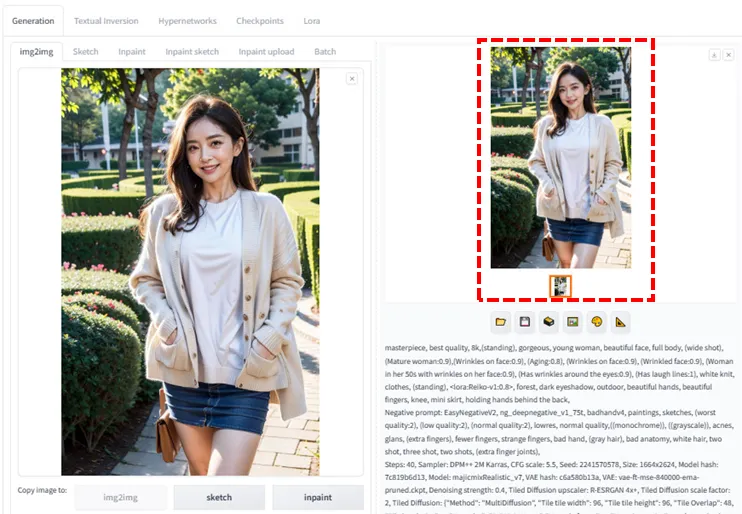Open the output images folder icon
Screen dimensions: 742x514
[x=500, y=322]
